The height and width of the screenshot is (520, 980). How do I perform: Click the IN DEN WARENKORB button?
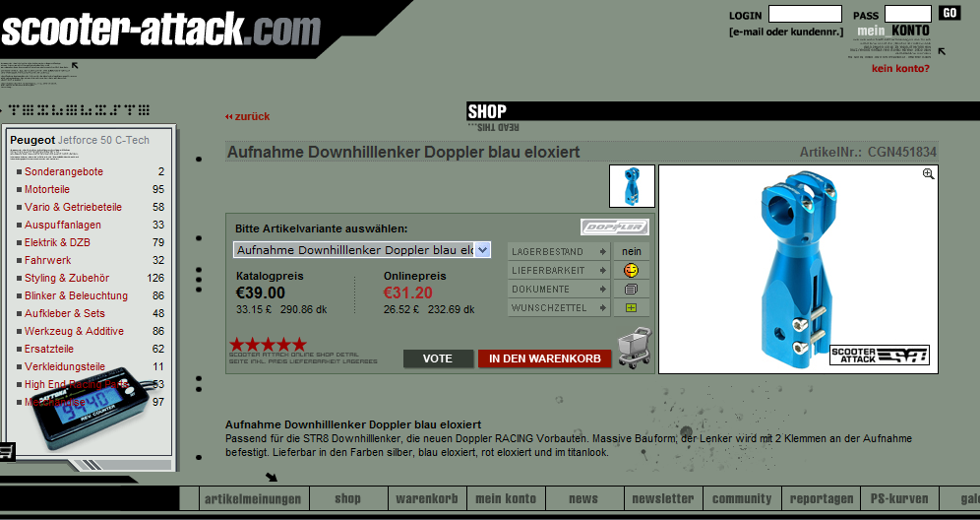pos(544,358)
